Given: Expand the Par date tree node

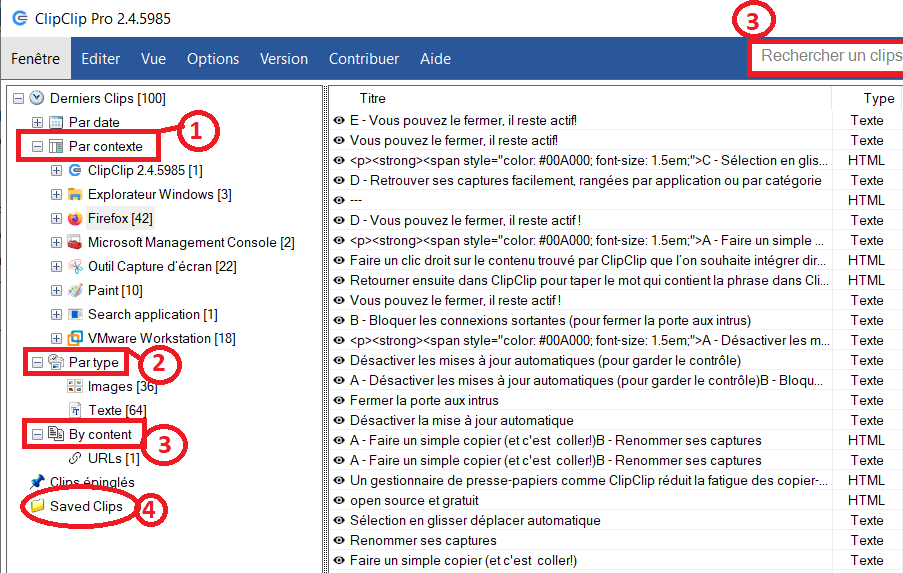Looking at the screenshot, I should point(38,122).
